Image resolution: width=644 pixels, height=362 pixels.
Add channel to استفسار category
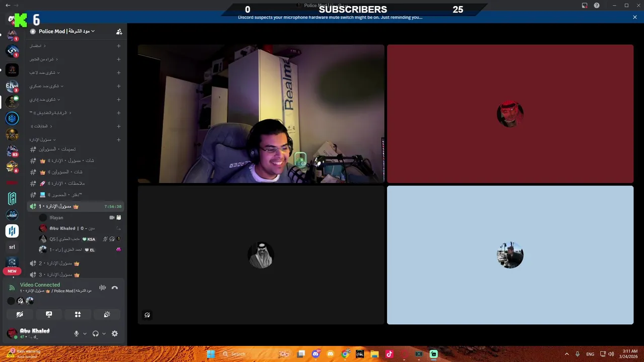(x=119, y=46)
